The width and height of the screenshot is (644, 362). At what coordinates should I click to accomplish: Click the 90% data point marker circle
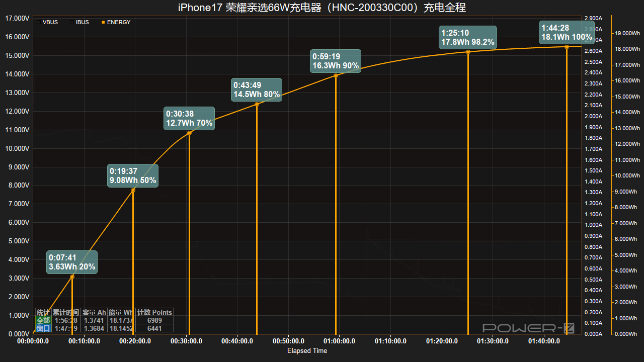(x=336, y=75)
